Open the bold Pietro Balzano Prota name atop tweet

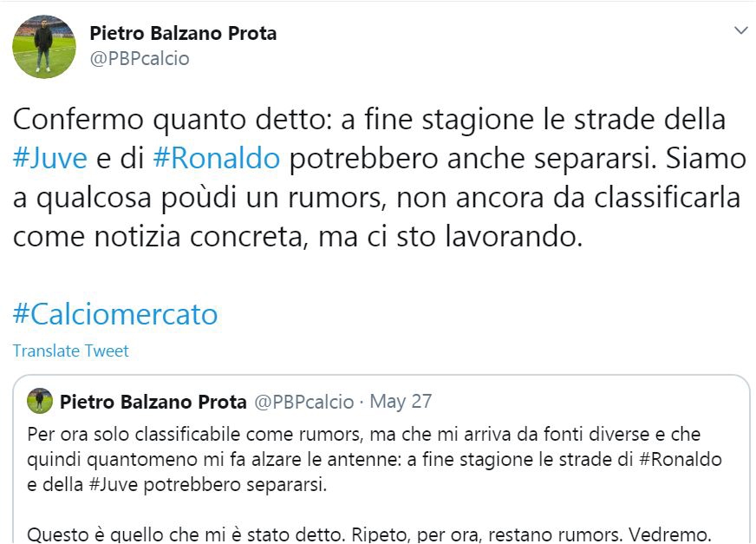[x=183, y=34]
